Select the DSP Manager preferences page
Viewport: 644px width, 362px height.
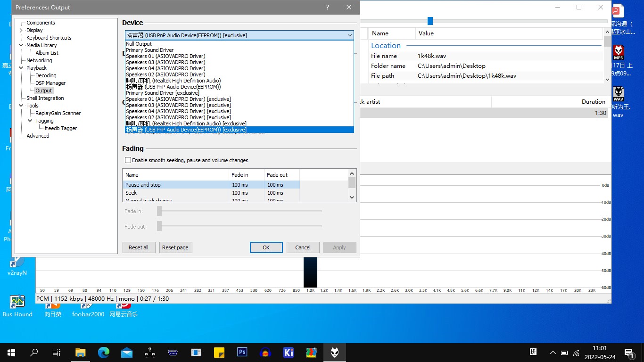(x=50, y=83)
